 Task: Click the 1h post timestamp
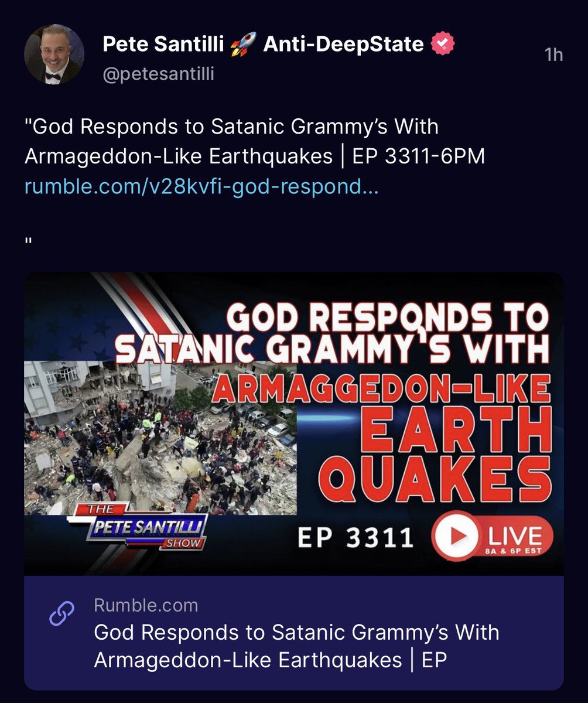tap(553, 54)
